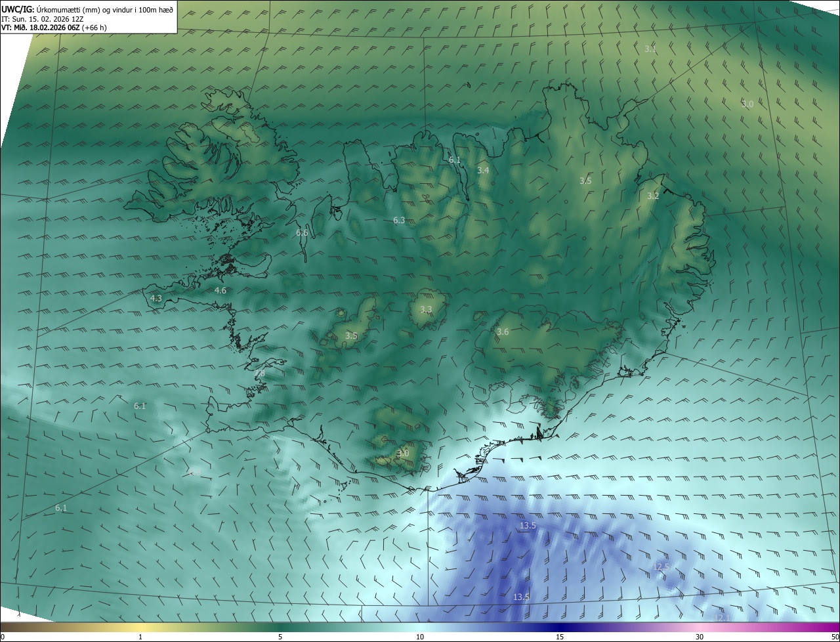Click the valid time 'VT: Mið. 18.02.2026 06Z (+66 h)'
The height and width of the screenshot is (642, 840).
click(54, 28)
